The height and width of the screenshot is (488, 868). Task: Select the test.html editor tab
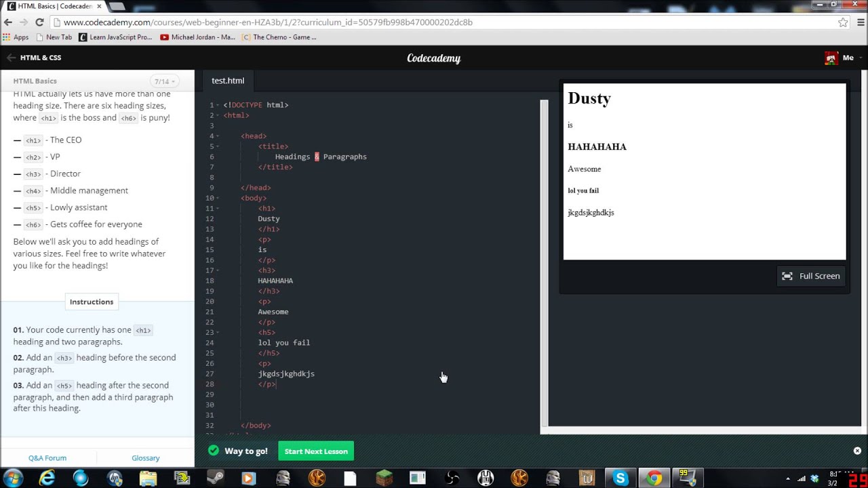click(228, 81)
